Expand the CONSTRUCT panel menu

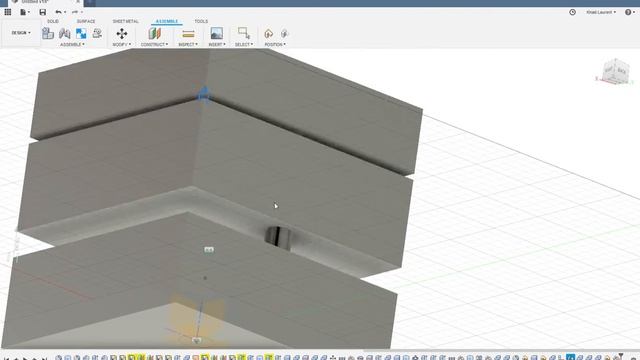(x=154, y=44)
